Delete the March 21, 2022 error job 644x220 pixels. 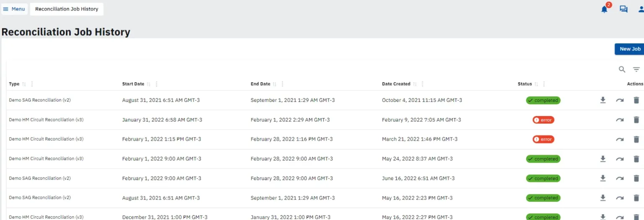[x=636, y=139]
